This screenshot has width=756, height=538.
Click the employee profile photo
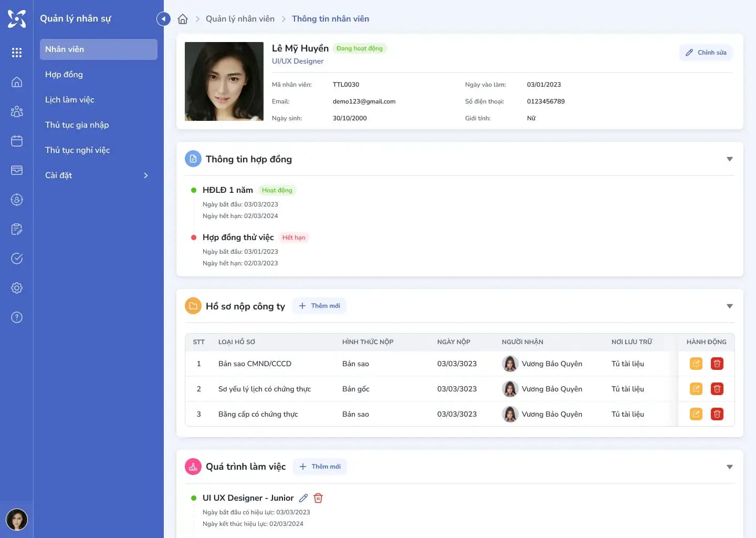(x=224, y=81)
